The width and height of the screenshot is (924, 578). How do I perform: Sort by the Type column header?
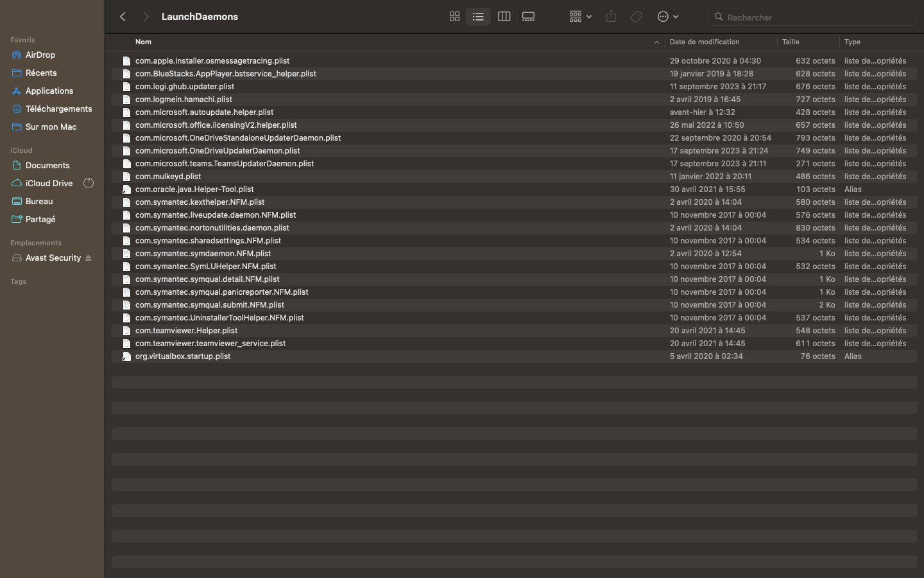(852, 42)
